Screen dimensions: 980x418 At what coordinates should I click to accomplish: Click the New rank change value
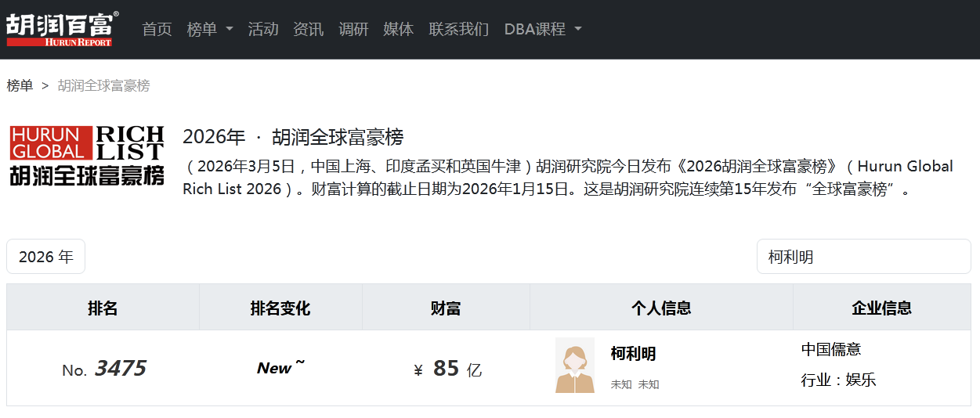(280, 368)
